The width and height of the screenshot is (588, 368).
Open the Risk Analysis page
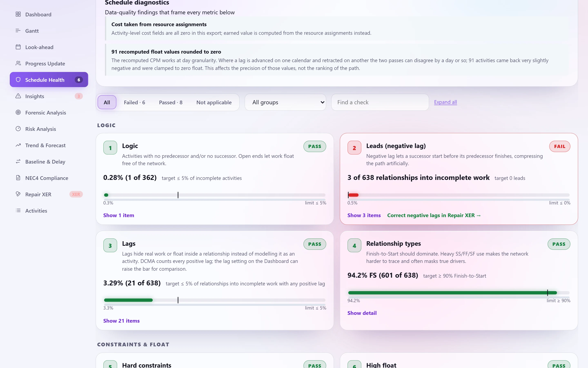point(49,129)
